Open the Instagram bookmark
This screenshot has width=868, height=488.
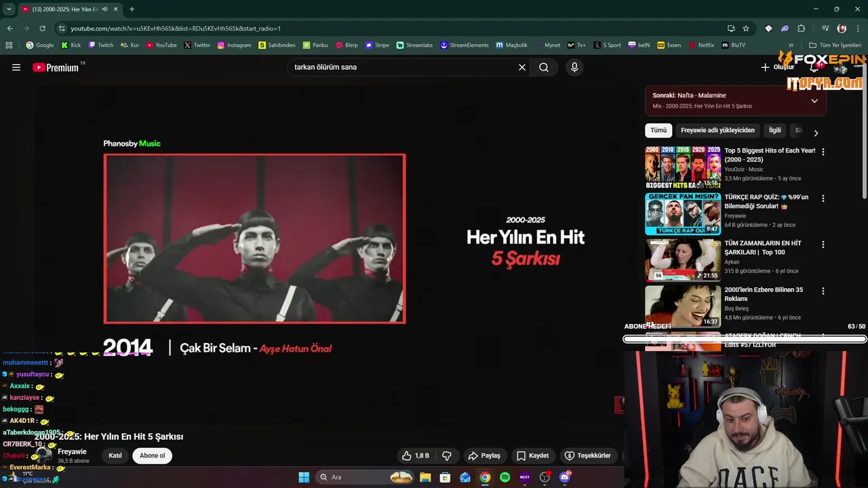click(x=234, y=45)
